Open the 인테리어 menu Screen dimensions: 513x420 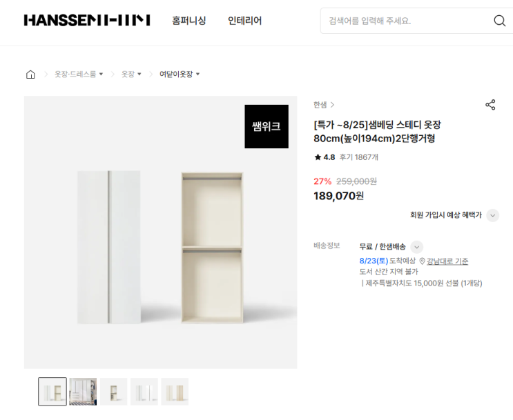pos(244,21)
